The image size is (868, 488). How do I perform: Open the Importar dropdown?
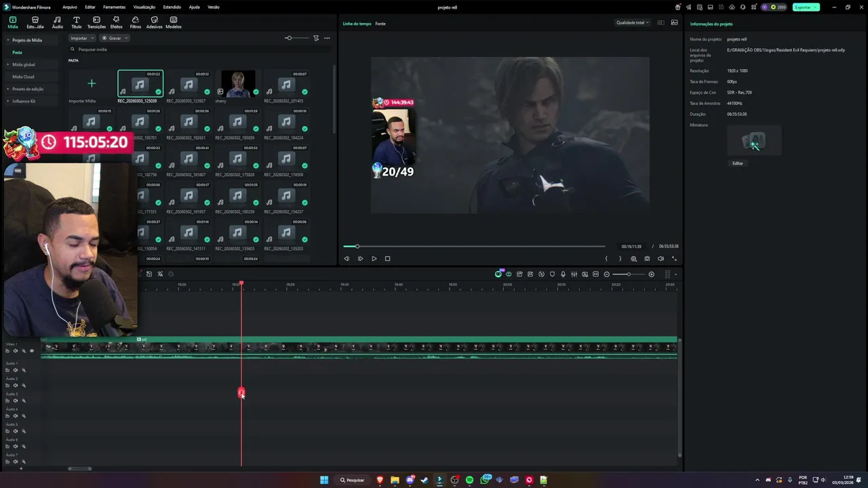coord(82,38)
